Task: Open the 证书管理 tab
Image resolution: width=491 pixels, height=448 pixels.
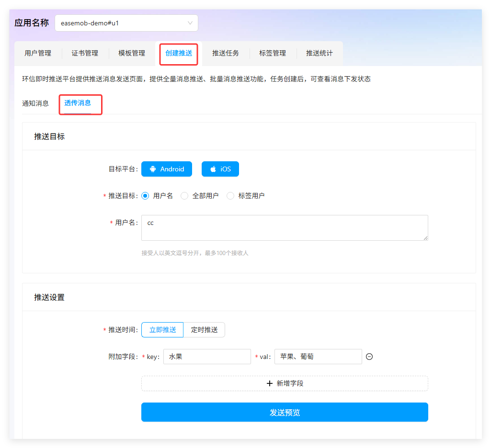Action: pos(85,53)
